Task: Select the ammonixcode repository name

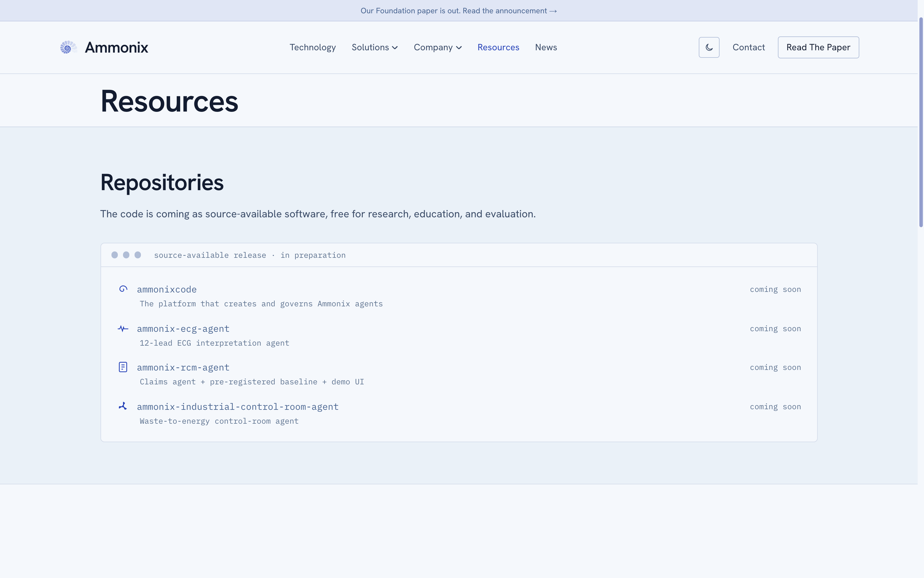Action: 167,289
